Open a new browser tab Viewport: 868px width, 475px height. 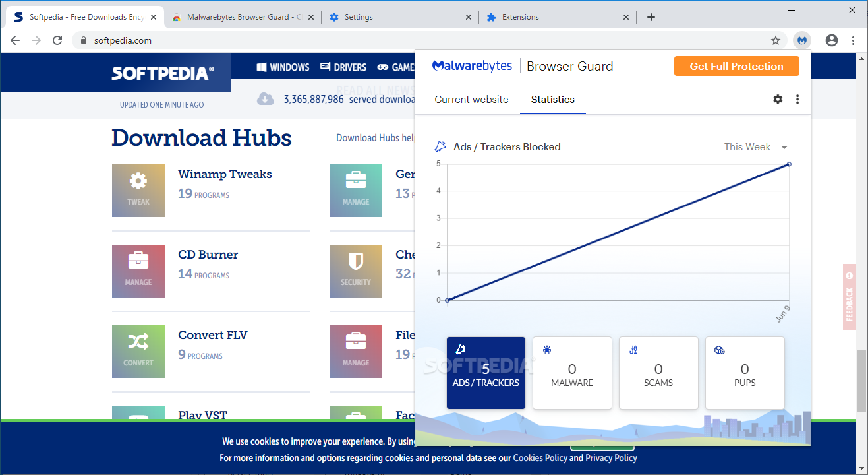651,17
